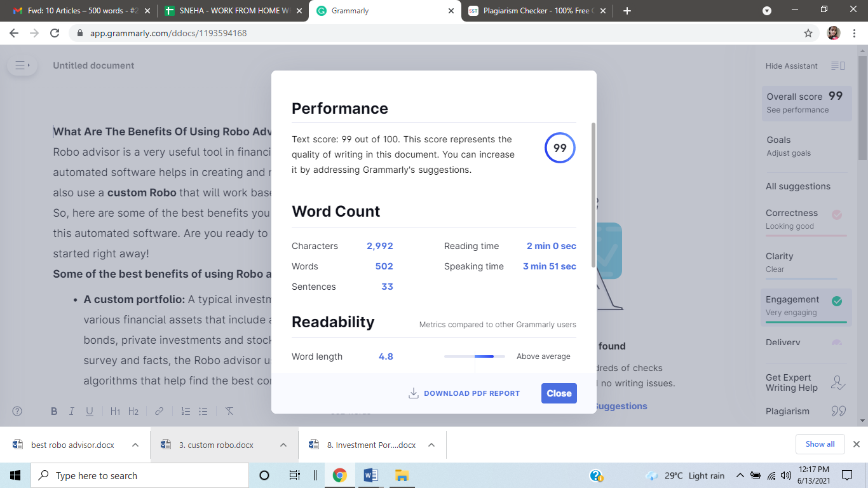Click the Untitled document title

[x=93, y=65]
